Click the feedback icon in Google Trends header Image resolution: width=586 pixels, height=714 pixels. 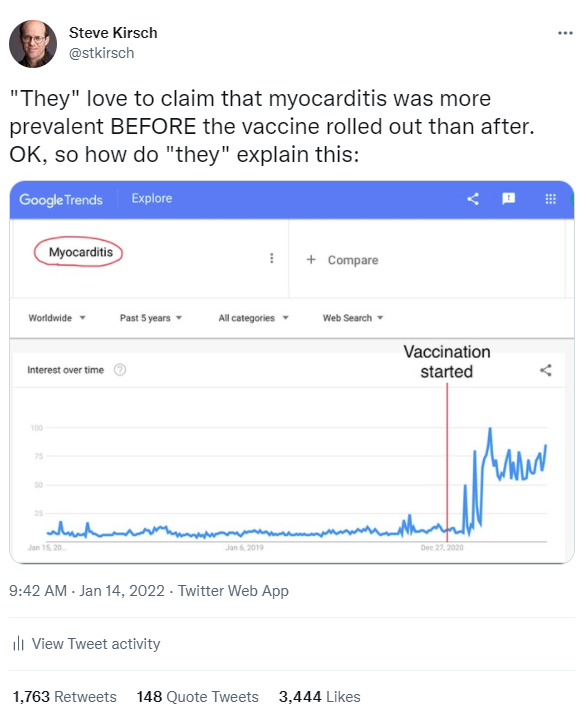pyautogui.click(x=508, y=199)
